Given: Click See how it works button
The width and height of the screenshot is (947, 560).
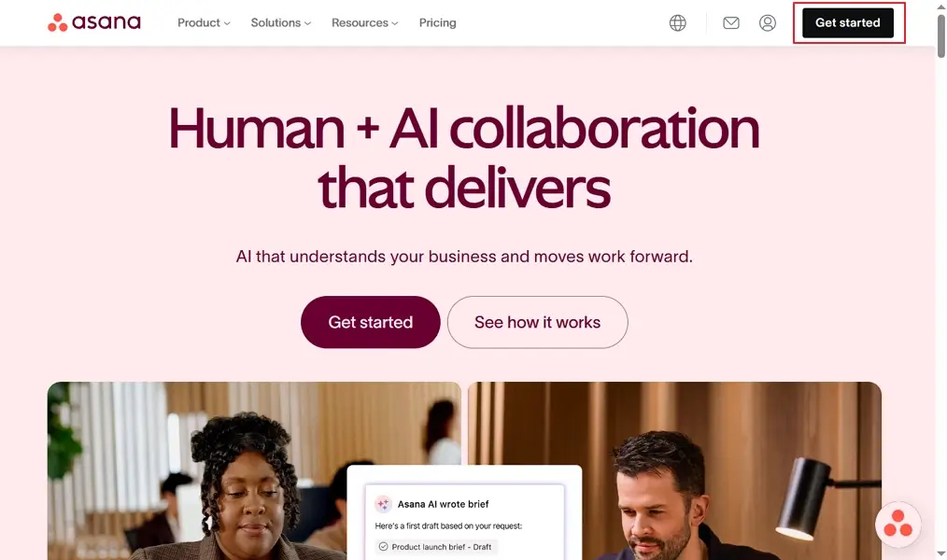Looking at the screenshot, I should (538, 322).
